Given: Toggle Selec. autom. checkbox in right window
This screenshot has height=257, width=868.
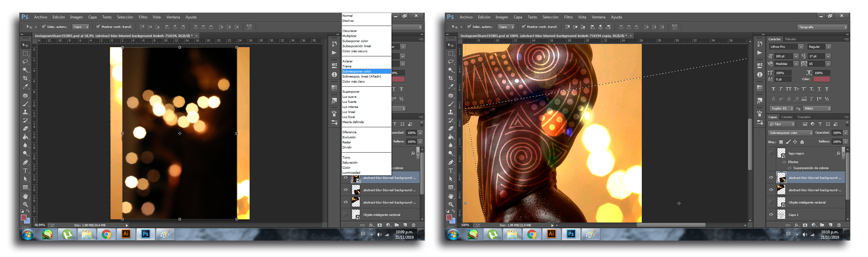Looking at the screenshot, I should [x=469, y=27].
